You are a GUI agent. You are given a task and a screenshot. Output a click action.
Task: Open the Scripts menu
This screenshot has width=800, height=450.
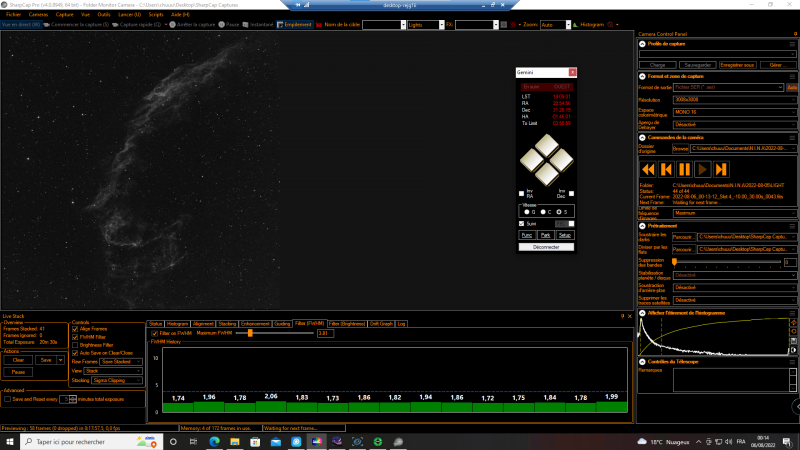coord(156,15)
